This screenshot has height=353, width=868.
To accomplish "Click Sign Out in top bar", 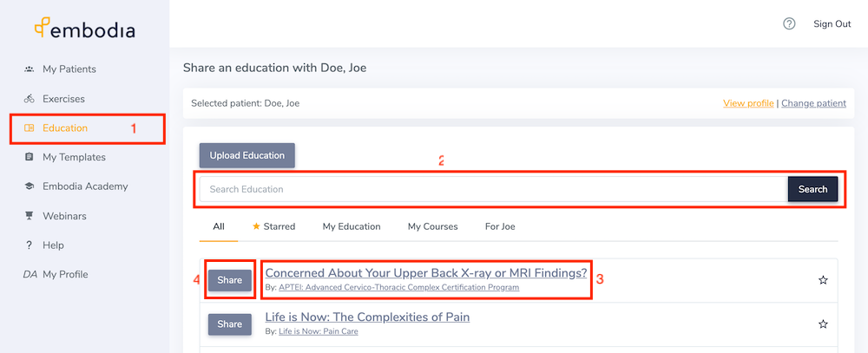I will click(832, 23).
